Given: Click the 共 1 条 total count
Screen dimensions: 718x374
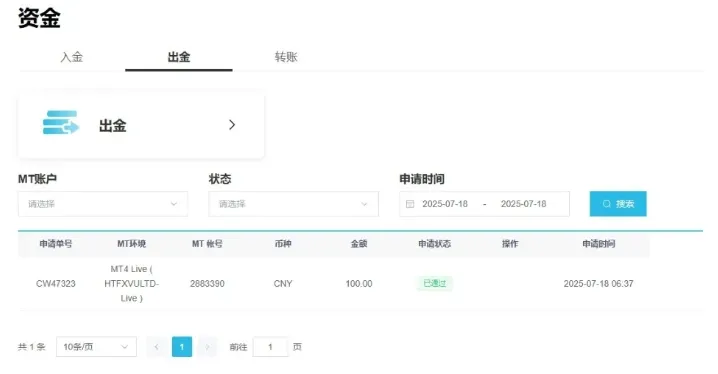Looking at the screenshot, I should tap(32, 347).
